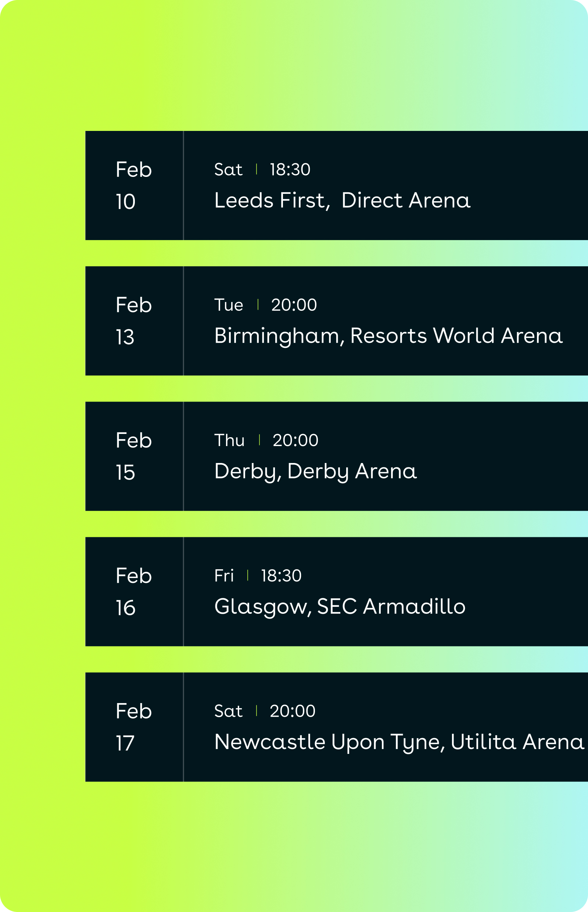Viewport: 588px width, 912px height.
Task: Click the Sat 20:00 time label
Action: coord(265,710)
